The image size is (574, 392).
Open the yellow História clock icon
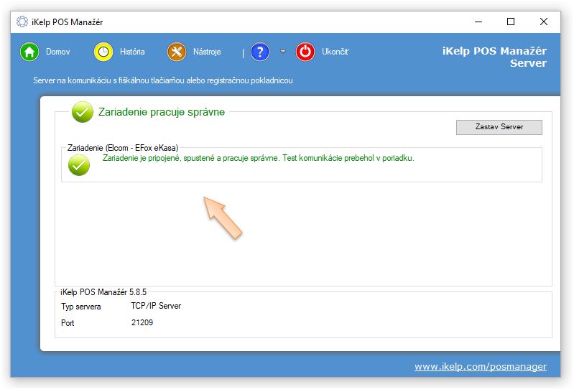(x=104, y=52)
